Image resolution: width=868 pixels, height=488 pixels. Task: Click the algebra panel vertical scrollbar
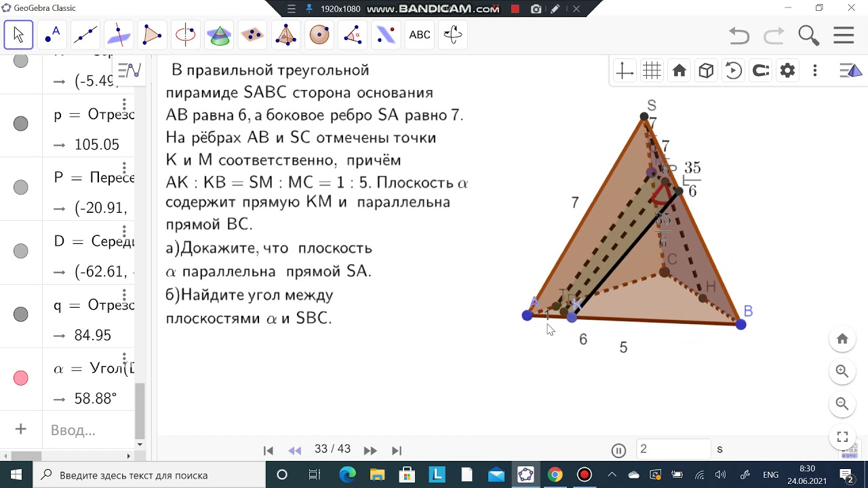[x=140, y=411]
